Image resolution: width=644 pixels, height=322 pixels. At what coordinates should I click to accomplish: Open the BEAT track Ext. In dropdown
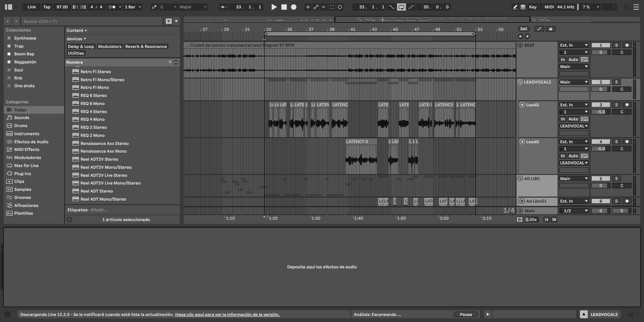574,45
